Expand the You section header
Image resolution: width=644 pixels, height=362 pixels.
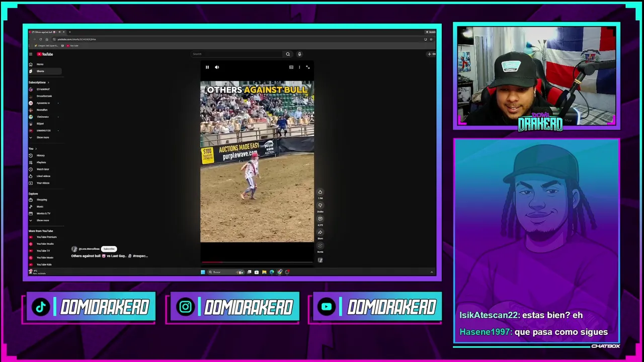tap(32, 149)
